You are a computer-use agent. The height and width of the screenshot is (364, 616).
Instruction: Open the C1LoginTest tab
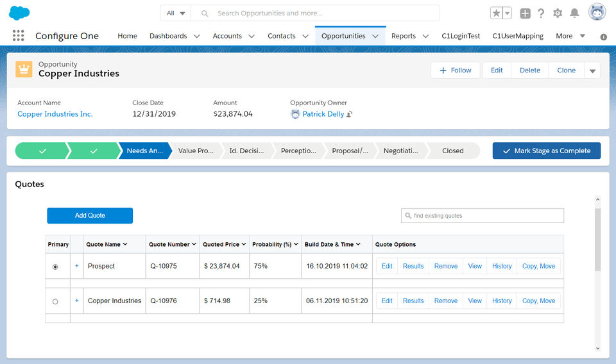pyautogui.click(x=461, y=37)
